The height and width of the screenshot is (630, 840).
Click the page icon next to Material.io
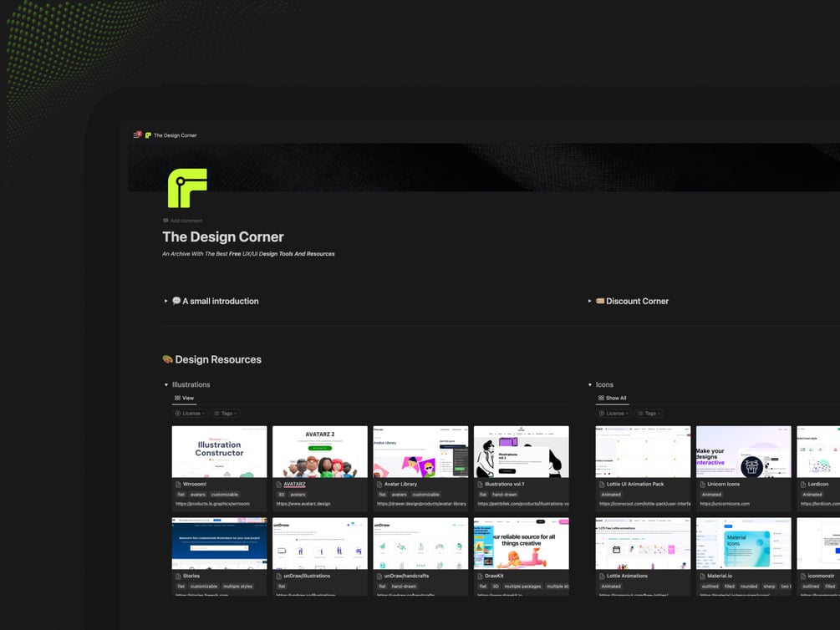tap(703, 577)
